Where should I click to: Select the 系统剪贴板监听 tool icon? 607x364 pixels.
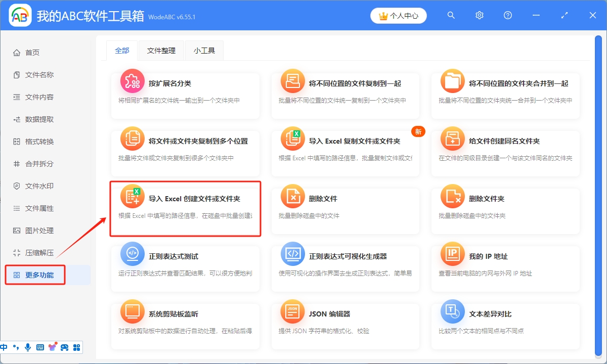(x=132, y=312)
